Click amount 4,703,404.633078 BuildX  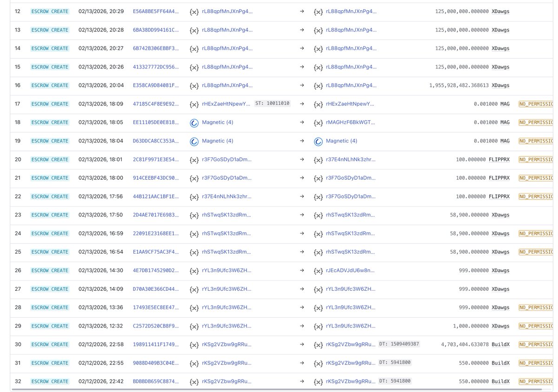coord(475,344)
